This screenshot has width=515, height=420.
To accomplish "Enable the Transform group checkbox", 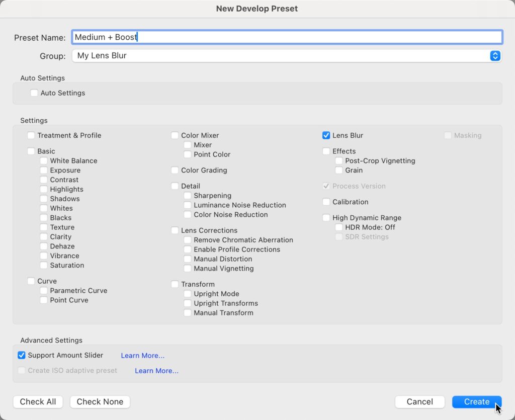I will click(x=175, y=284).
